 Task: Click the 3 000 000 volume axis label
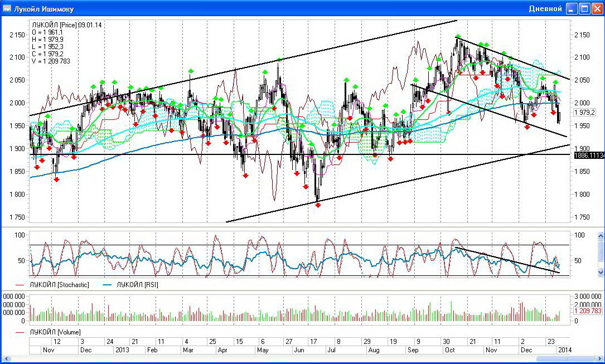588,296
